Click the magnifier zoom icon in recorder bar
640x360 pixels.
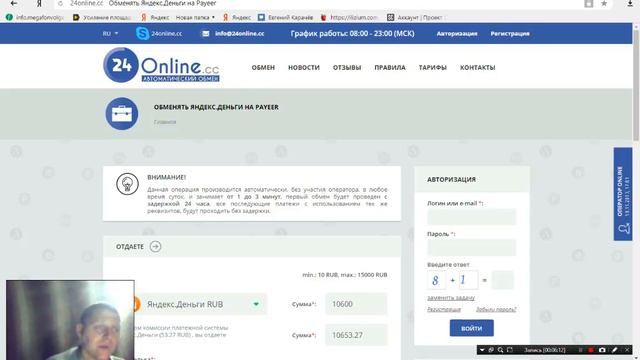click(500, 350)
